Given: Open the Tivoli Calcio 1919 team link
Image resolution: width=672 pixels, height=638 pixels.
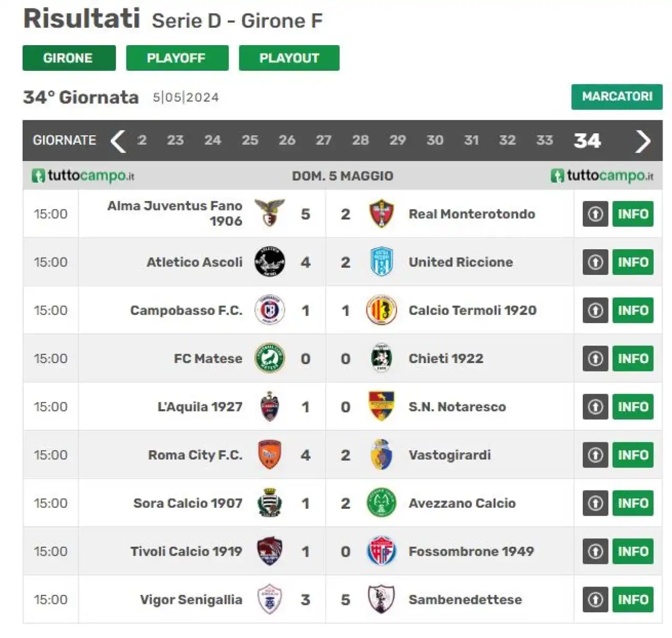Looking at the screenshot, I should pos(186,551).
